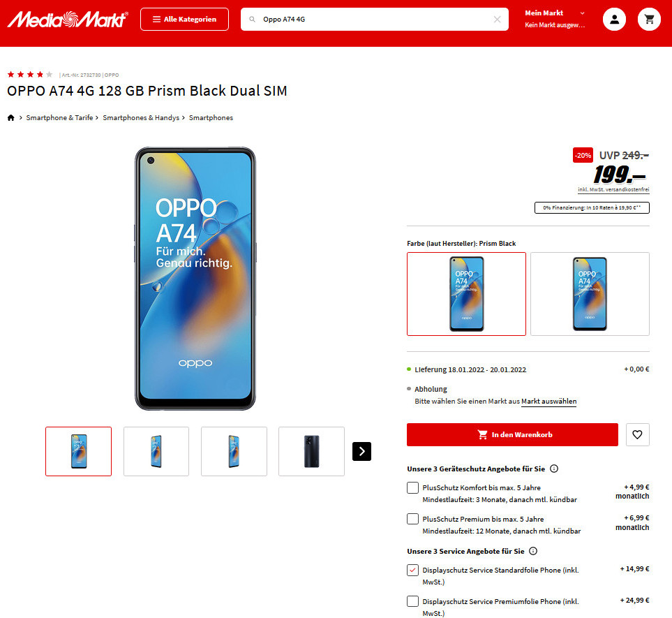Select the second color variant swatch
The image size is (672, 618).
click(x=590, y=294)
